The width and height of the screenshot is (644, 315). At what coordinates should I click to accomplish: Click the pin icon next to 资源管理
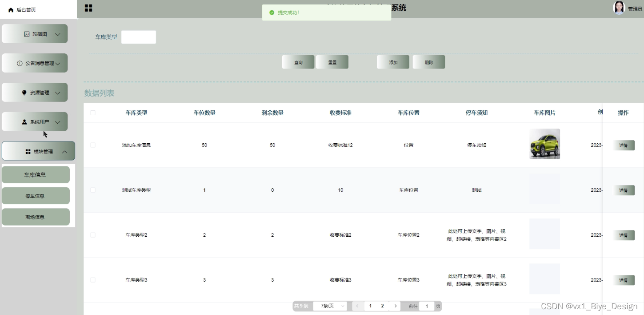click(24, 93)
